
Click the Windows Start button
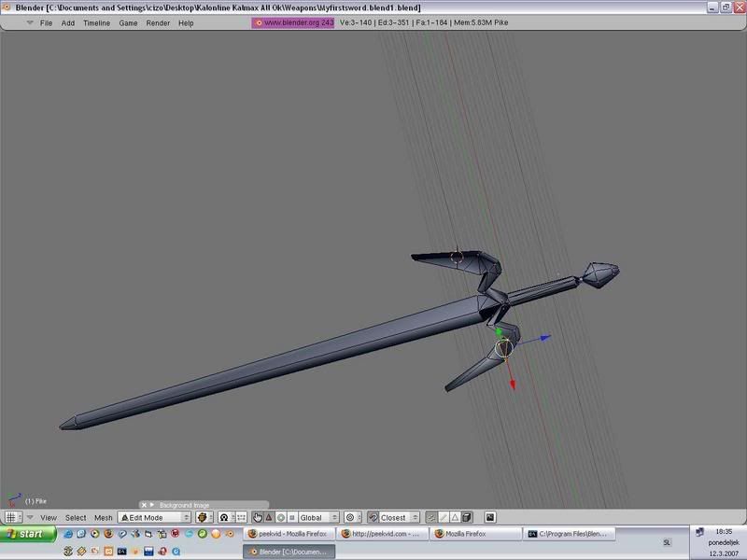click(28, 534)
